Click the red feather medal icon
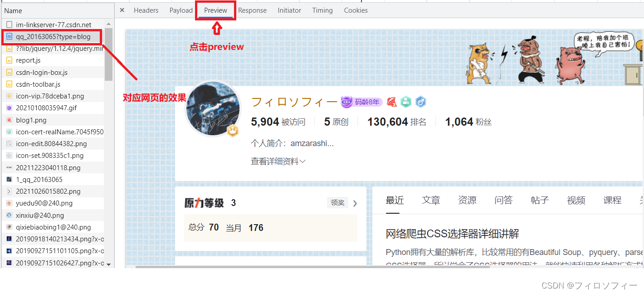 click(x=391, y=102)
